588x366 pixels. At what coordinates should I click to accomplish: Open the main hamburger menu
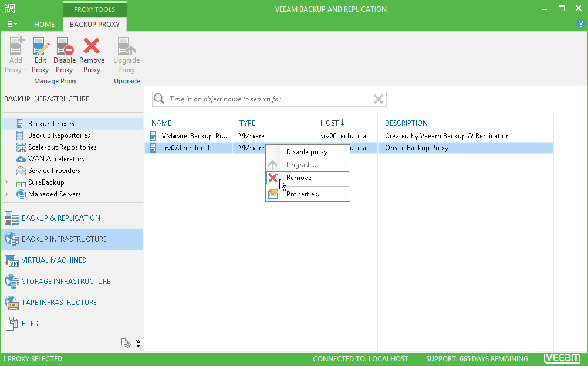[12, 25]
